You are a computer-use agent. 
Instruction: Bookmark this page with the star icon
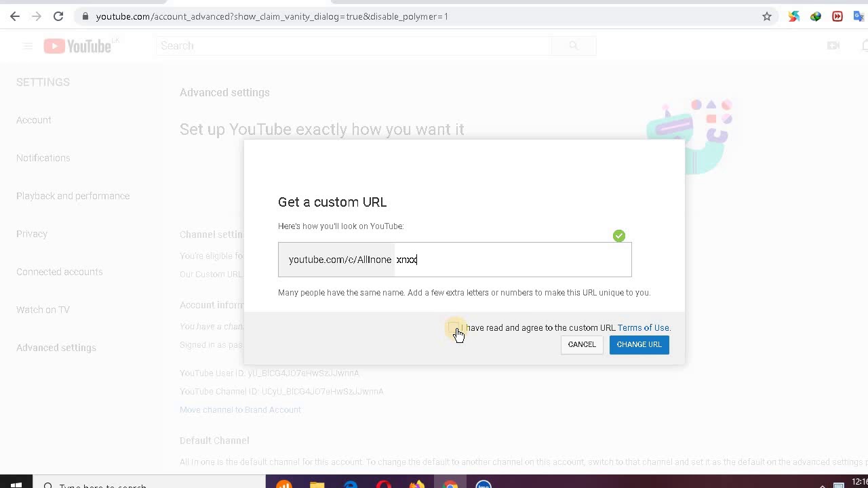[x=767, y=16]
